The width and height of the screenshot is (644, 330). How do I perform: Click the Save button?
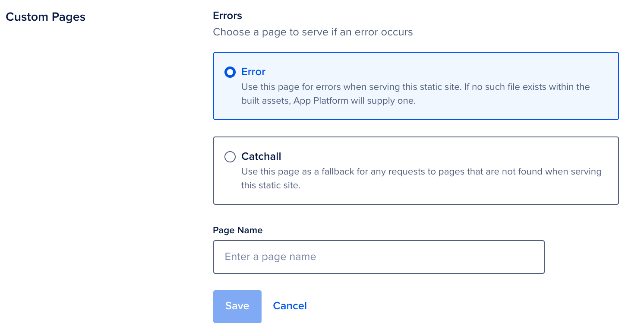coord(237,306)
